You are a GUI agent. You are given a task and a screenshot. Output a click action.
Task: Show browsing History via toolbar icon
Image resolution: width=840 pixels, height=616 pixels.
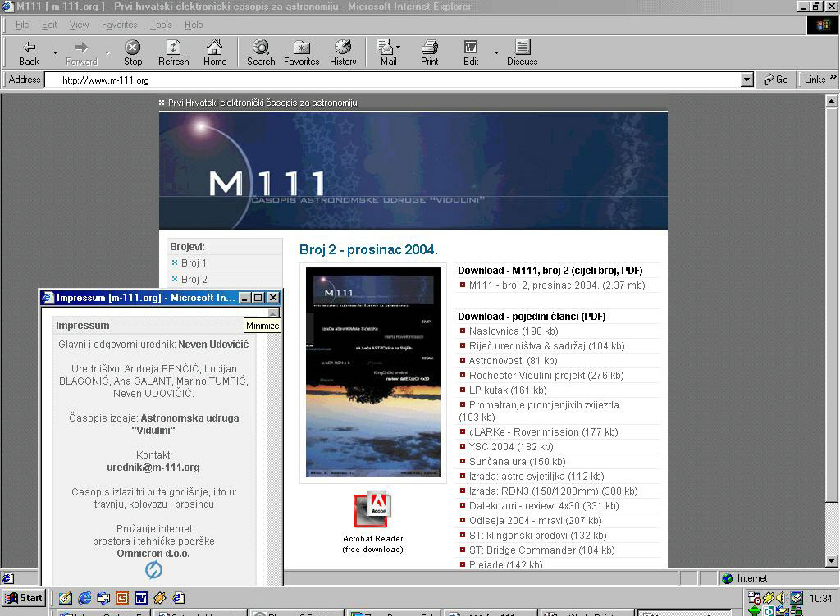click(x=343, y=52)
